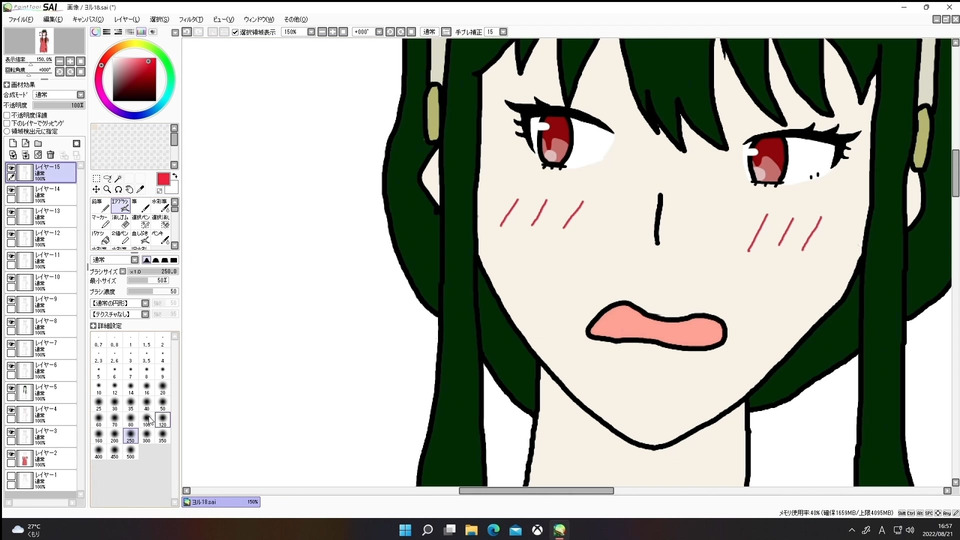Viewport: 960px width, 540px height.
Task: Open the canvas zoom 150% dropdown
Action: point(311,32)
